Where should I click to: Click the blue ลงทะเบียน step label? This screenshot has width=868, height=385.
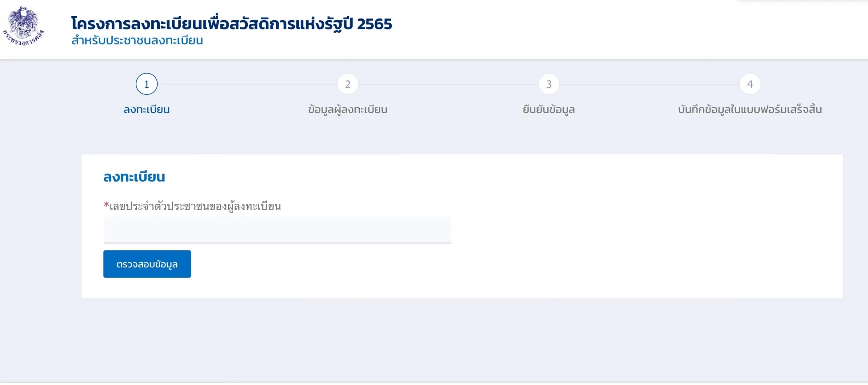click(147, 109)
